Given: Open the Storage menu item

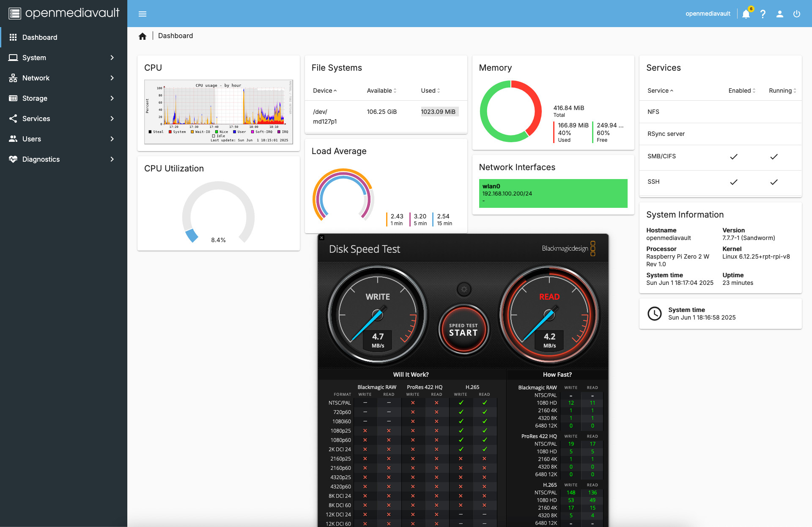Looking at the screenshot, I should click(63, 98).
